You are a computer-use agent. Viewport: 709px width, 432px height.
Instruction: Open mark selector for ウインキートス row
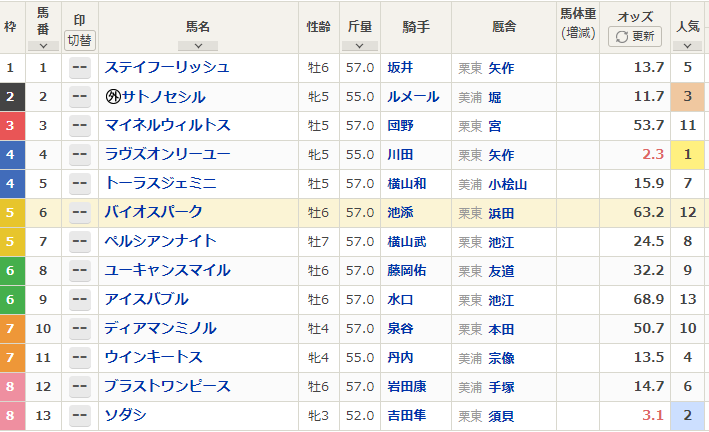(x=80, y=357)
